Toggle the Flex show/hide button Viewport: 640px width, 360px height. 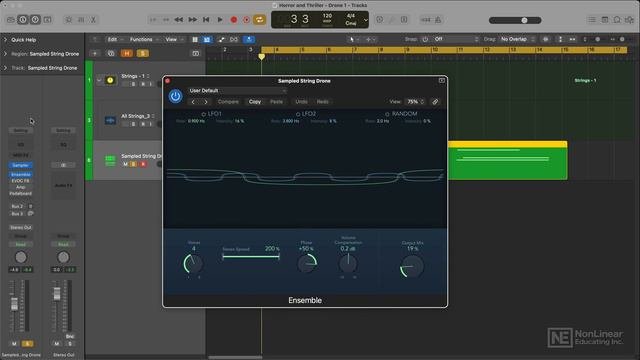[234, 40]
